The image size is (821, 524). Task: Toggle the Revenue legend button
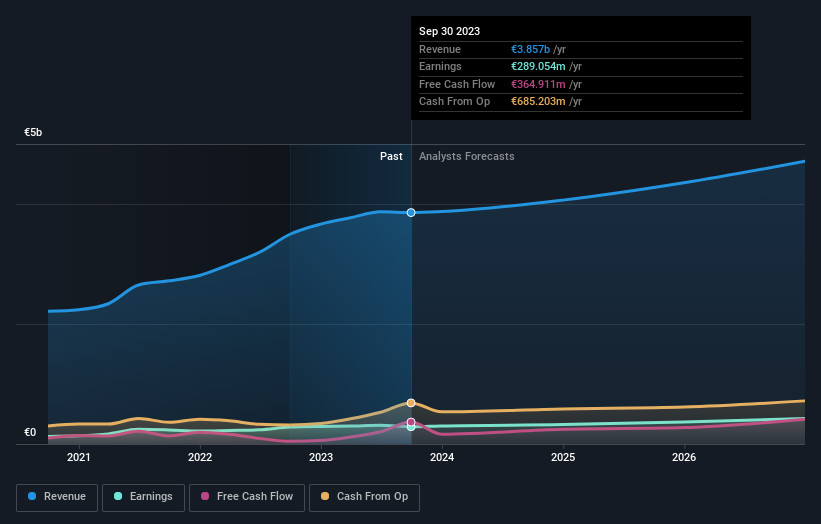[x=57, y=497]
